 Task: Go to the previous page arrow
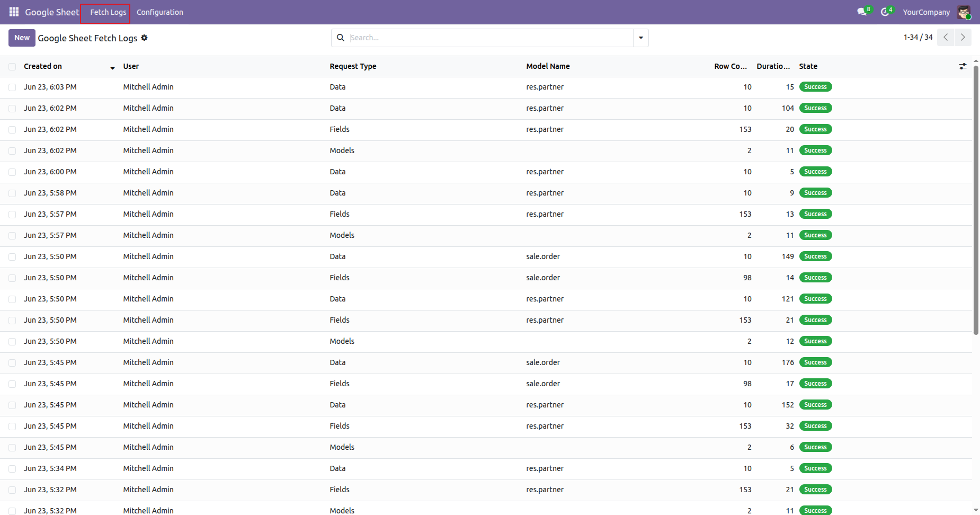pyautogui.click(x=946, y=37)
